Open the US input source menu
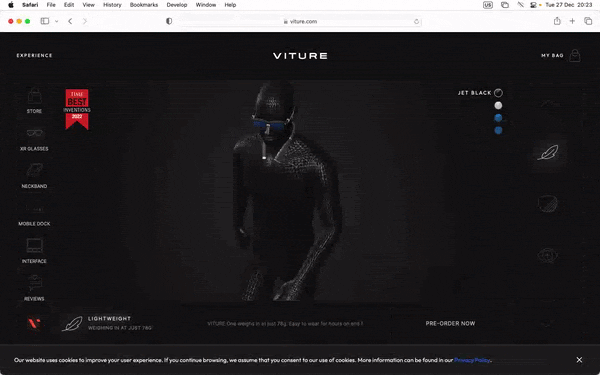 pyautogui.click(x=488, y=5)
